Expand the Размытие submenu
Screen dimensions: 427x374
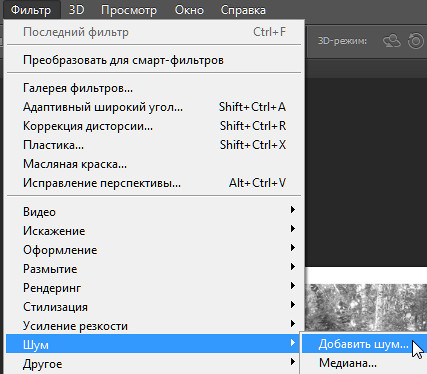tap(154, 269)
